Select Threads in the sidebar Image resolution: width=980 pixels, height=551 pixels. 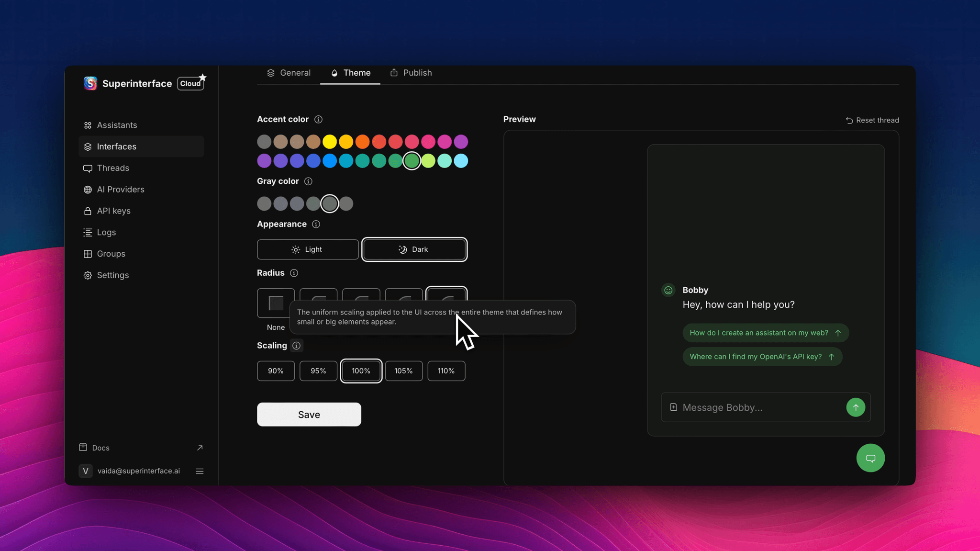112,168
